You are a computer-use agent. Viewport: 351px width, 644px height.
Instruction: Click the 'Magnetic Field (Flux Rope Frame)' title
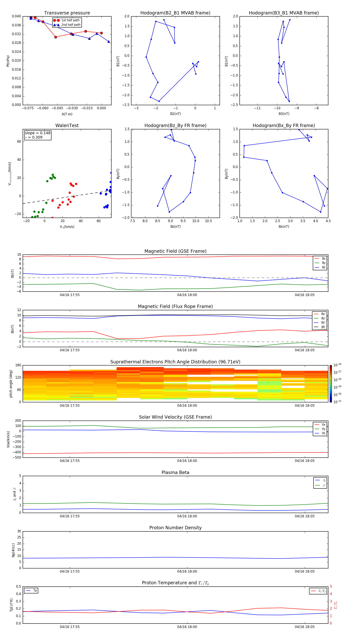coord(175,307)
